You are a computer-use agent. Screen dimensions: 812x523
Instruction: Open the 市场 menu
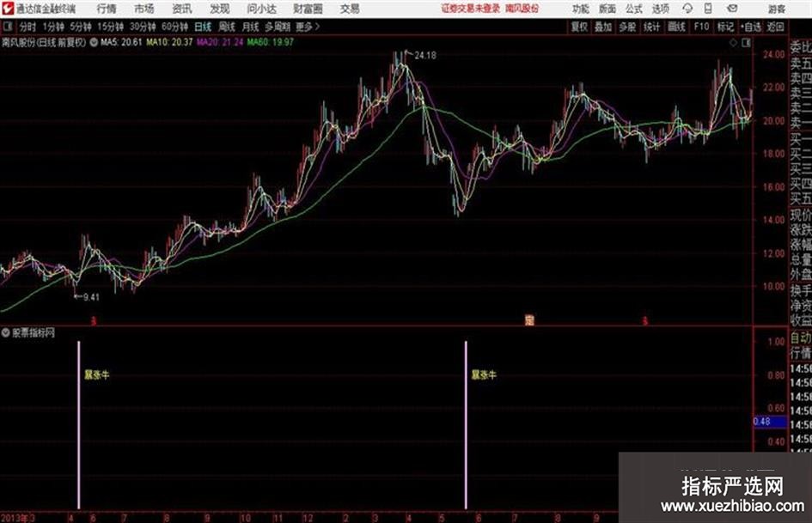(144, 9)
